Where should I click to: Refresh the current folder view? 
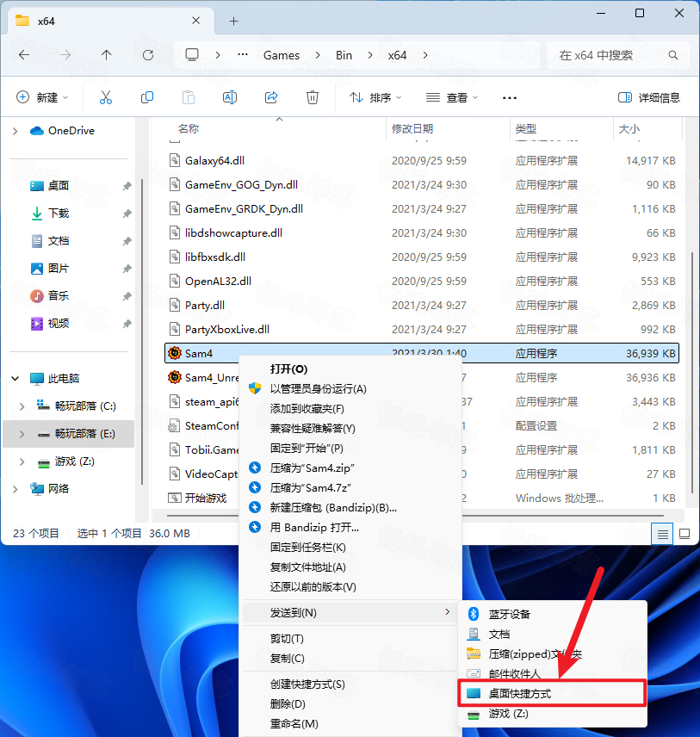(x=148, y=55)
